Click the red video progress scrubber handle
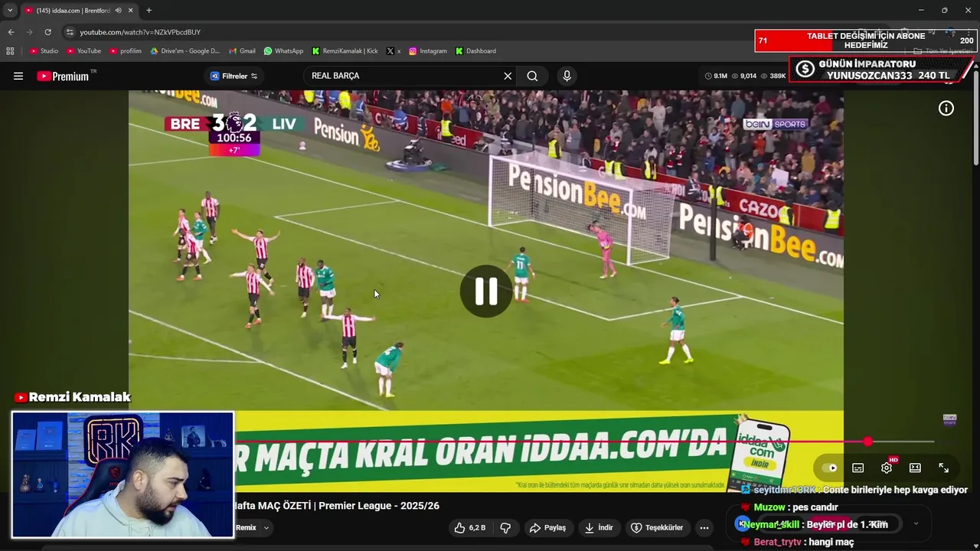980x551 pixels. point(867,442)
